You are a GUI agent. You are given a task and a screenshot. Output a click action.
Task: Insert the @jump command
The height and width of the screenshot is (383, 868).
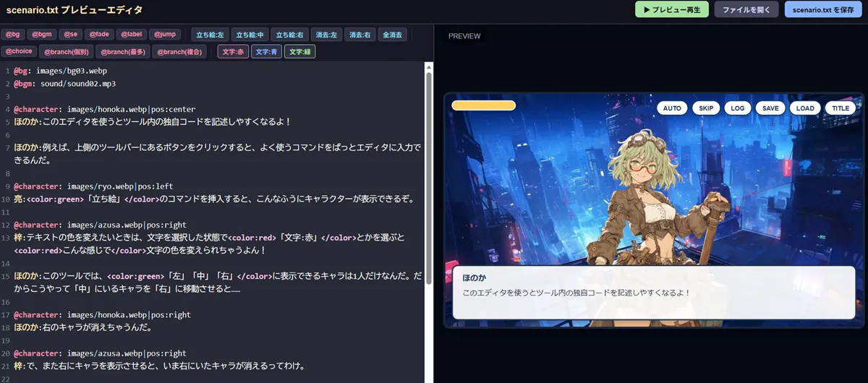coord(165,34)
